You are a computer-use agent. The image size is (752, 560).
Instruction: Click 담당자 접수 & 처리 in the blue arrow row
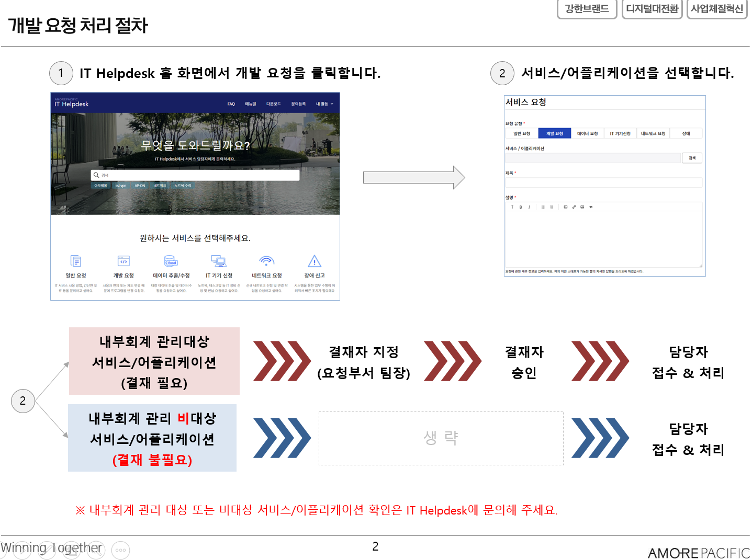688,439
